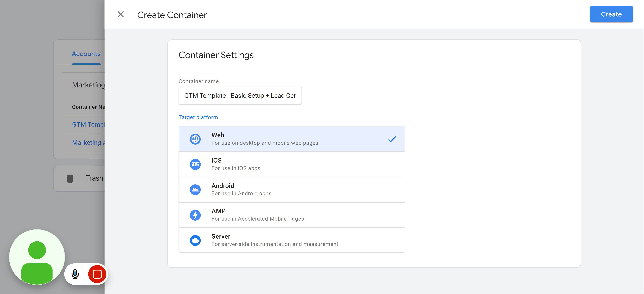Click the Container name field label

pyautogui.click(x=199, y=81)
